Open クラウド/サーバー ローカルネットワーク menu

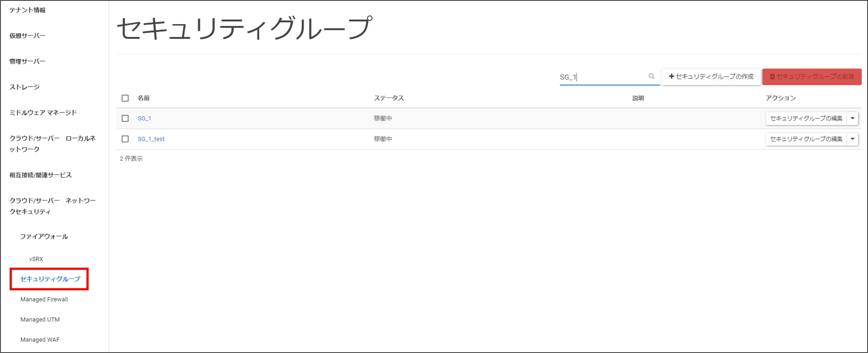pos(53,144)
